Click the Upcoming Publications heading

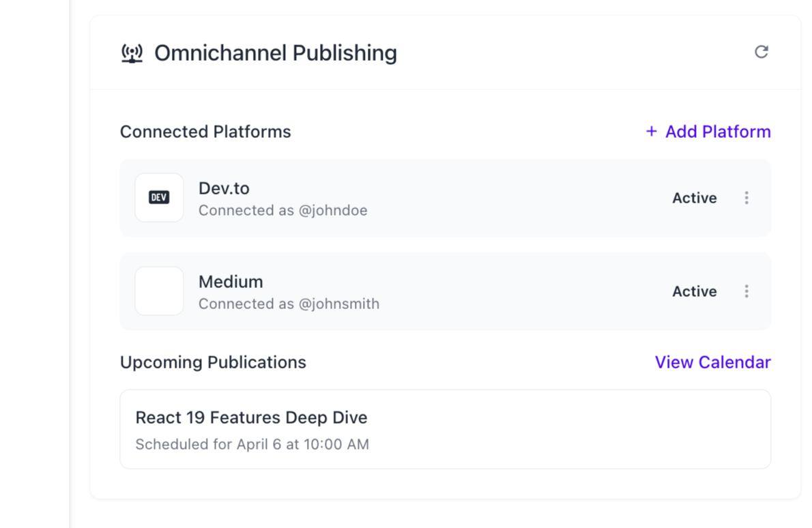pos(214,362)
